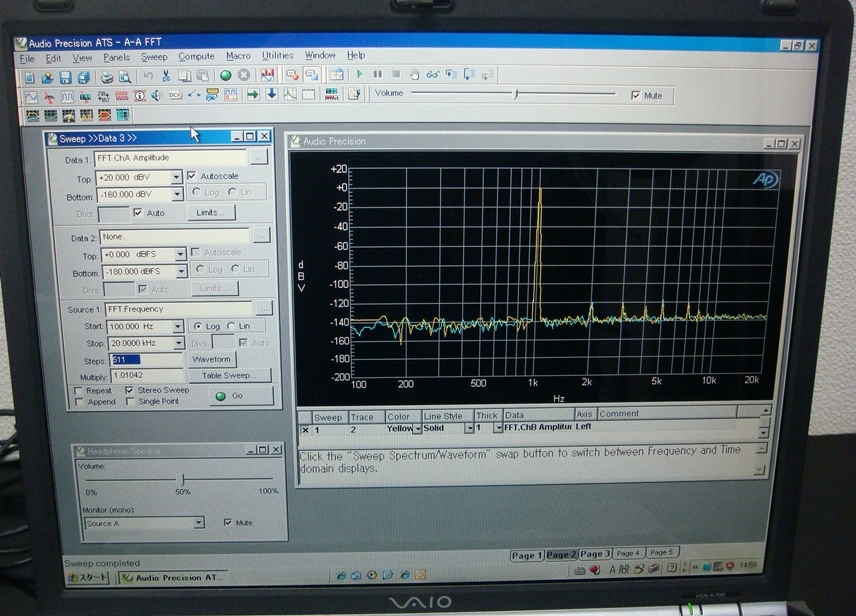856x616 pixels.
Task: Click the eyeglasses icon in the toolbar
Action: click(432, 74)
